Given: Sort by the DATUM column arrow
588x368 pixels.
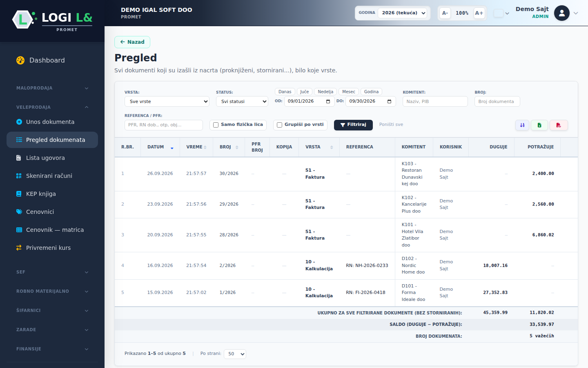Looking at the screenshot, I should click(x=172, y=148).
